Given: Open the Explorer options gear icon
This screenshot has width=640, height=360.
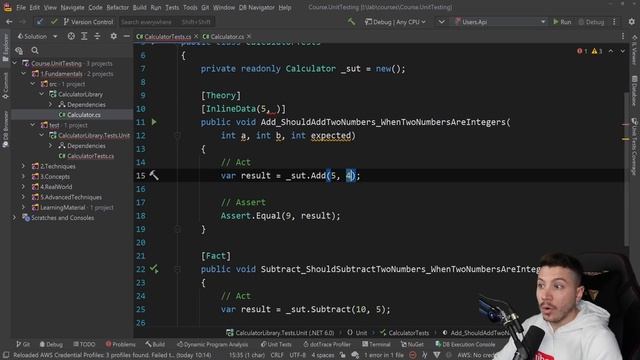Looking at the screenshot, I should click(x=113, y=36).
